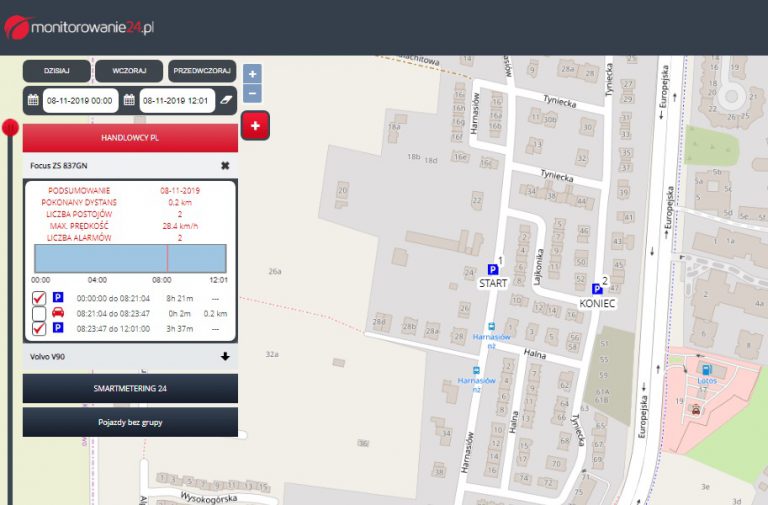This screenshot has height=505, width=768.
Task: Click the red marker line in timeline
Action: 168,259
